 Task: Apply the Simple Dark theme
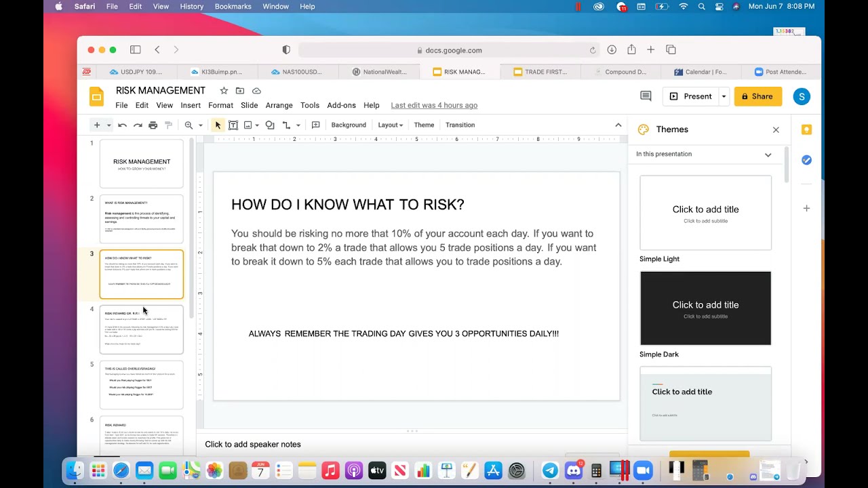705,308
